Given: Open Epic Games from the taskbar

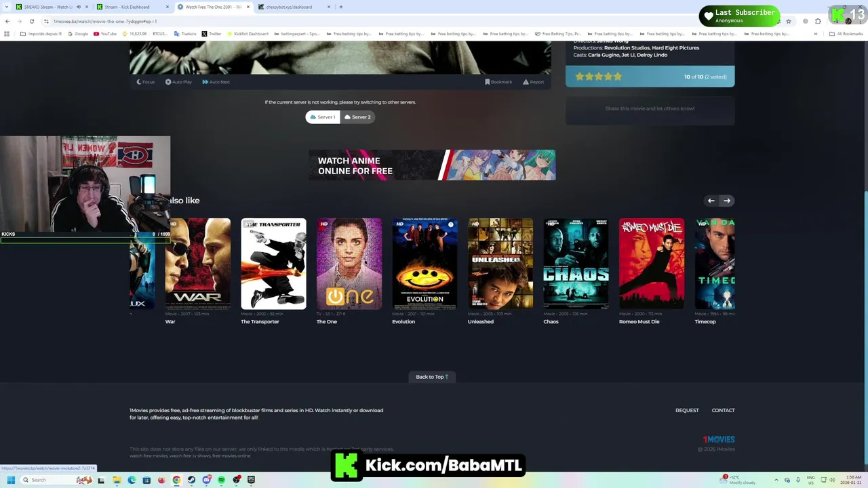Looking at the screenshot, I should point(251,480).
